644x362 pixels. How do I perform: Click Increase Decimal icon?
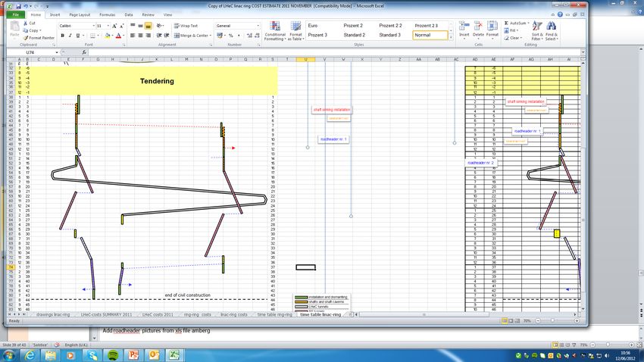(x=249, y=36)
